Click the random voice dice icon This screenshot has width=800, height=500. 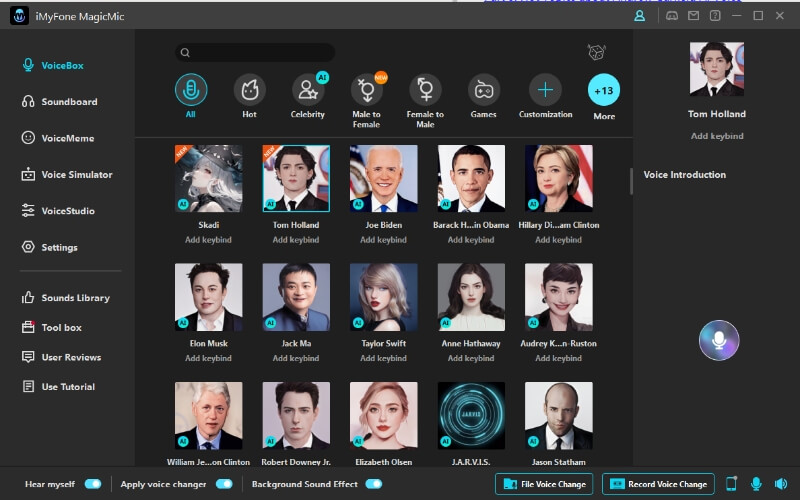596,52
